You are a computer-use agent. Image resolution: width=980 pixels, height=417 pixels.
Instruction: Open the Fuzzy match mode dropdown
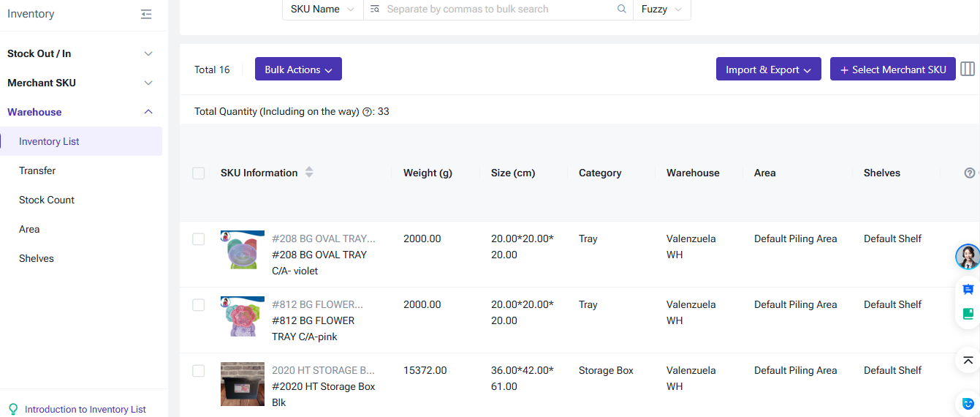661,10
